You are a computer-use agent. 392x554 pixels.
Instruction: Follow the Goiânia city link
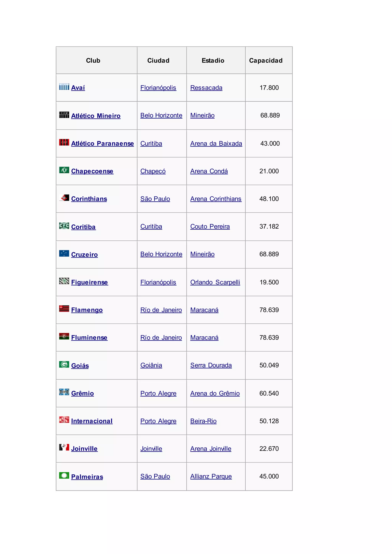pyautogui.click(x=151, y=365)
